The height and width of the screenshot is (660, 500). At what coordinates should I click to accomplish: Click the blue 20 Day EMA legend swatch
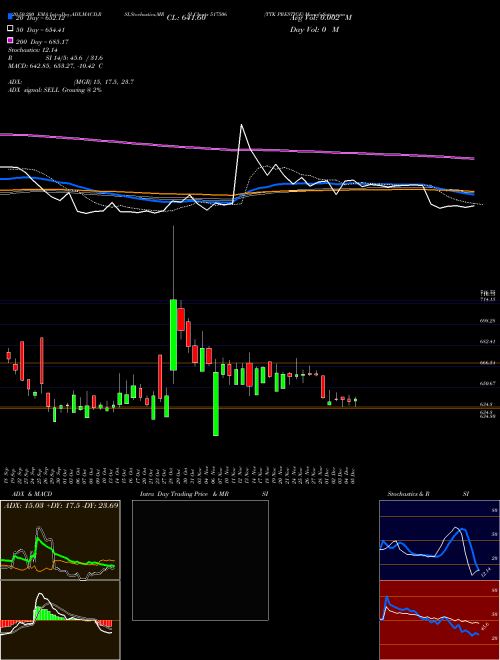click(x=10, y=17)
